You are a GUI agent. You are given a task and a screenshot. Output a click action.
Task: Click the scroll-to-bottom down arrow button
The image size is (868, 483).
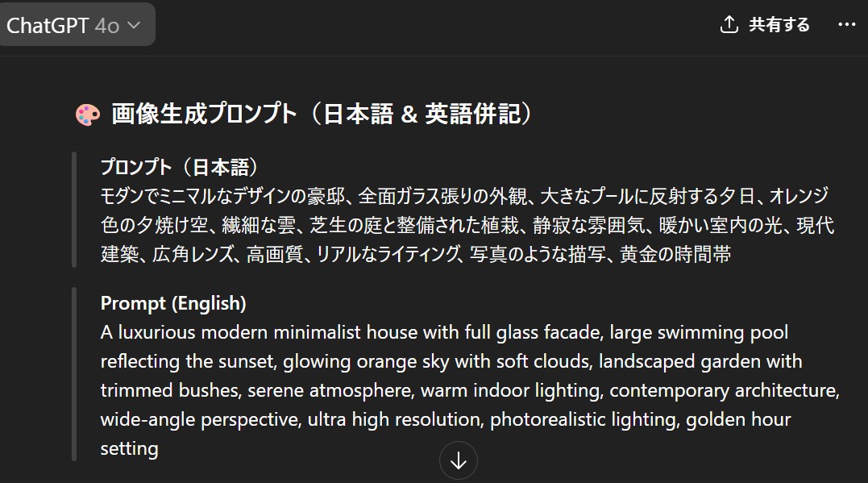click(459, 461)
